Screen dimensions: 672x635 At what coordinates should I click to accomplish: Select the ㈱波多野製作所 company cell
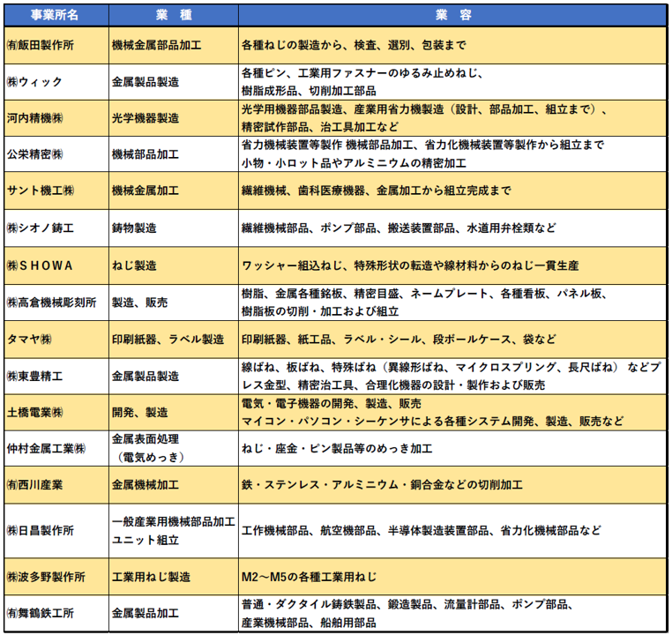coord(56,577)
